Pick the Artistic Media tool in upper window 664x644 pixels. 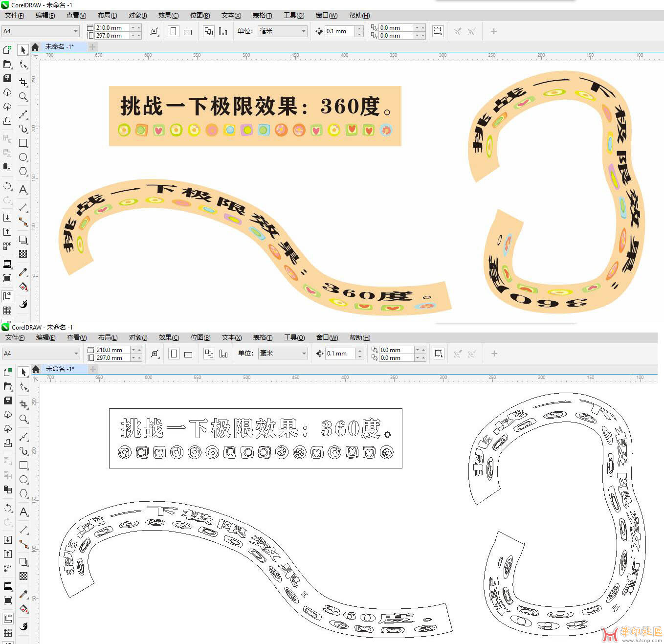pyautogui.click(x=23, y=129)
